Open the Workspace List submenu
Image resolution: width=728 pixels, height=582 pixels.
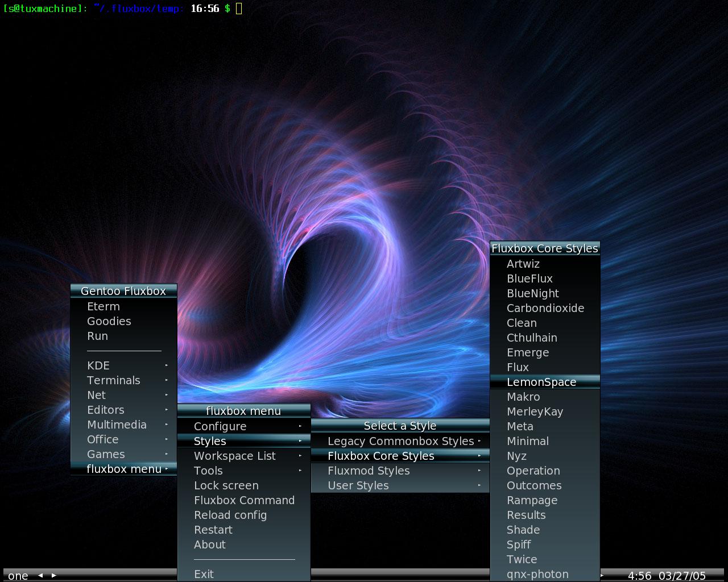[244, 456]
